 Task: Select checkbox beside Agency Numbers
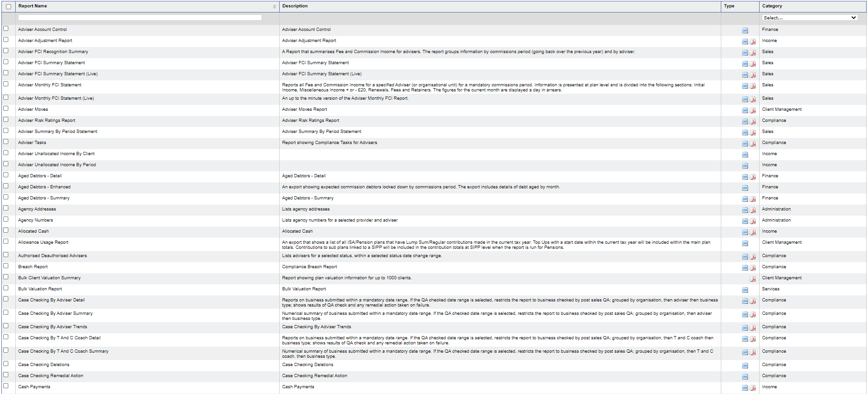coord(6,219)
